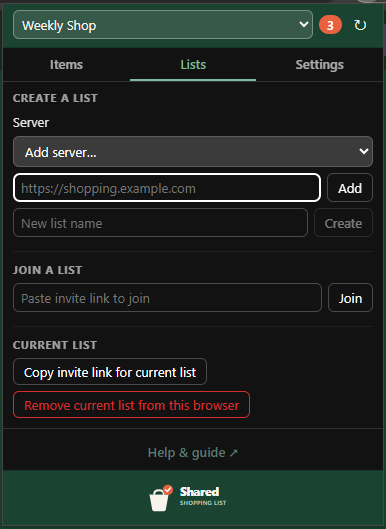
Task: Open the Help & guide link
Action: tap(193, 452)
